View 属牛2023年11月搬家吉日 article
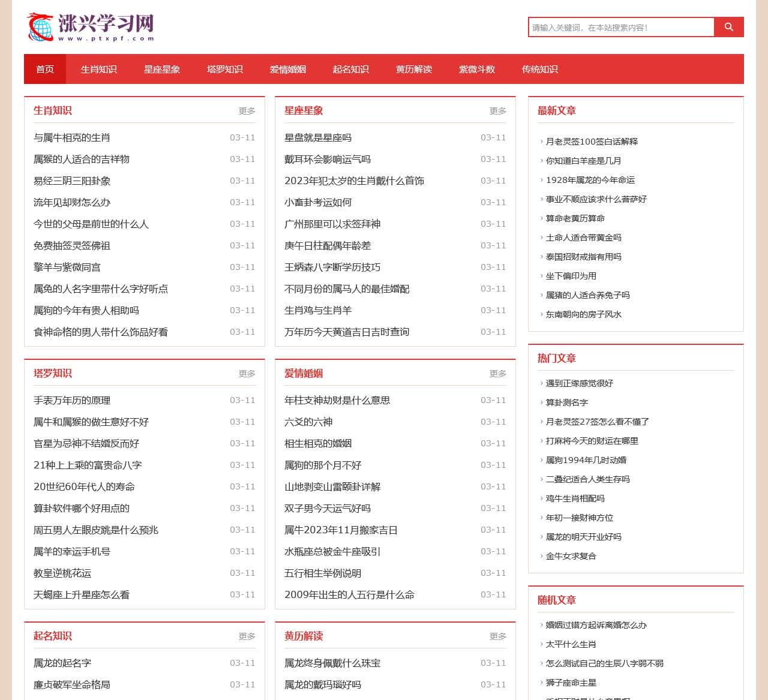This screenshot has width=768, height=700. pyautogui.click(x=341, y=530)
